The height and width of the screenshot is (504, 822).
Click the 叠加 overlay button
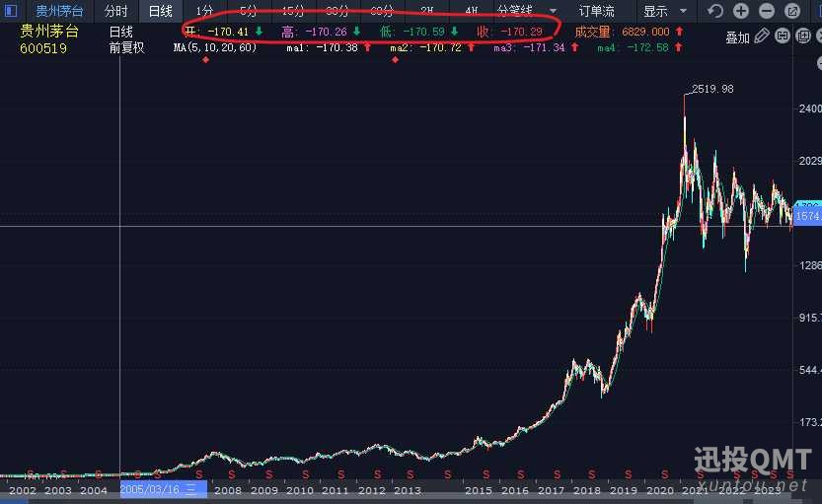click(737, 37)
